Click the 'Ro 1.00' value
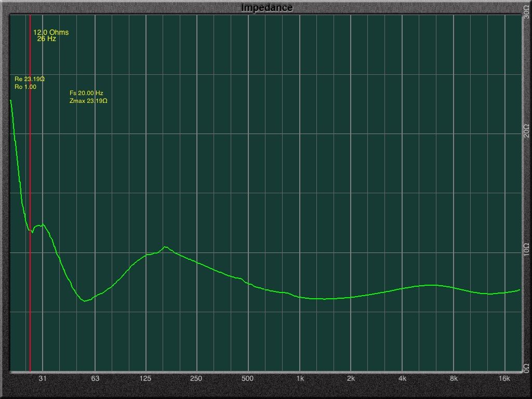The height and width of the screenshot is (399, 532). click(25, 87)
